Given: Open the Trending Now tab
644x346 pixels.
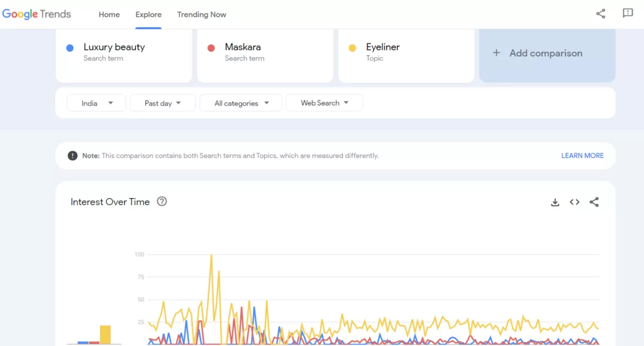Looking at the screenshot, I should [202, 14].
